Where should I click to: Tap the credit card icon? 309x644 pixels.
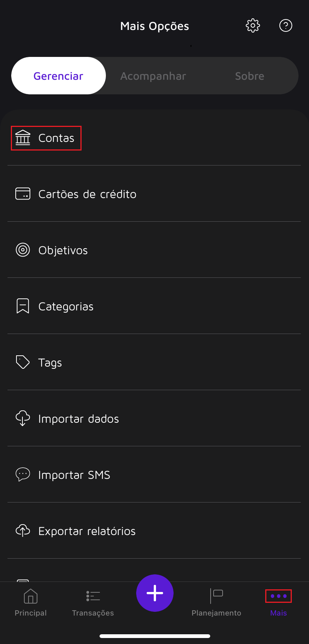[23, 194]
